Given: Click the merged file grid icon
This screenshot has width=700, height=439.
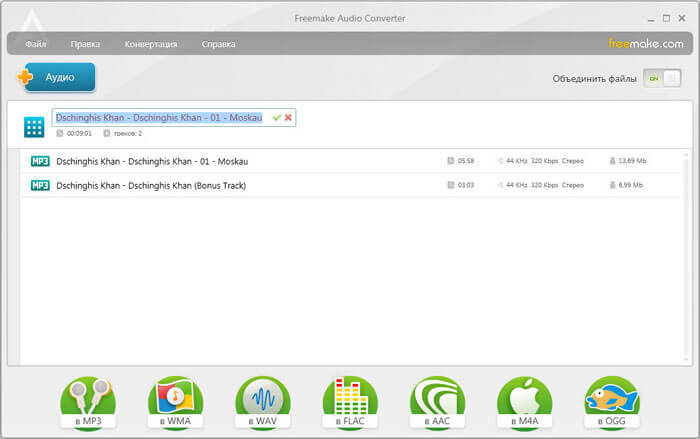Looking at the screenshot, I should [x=34, y=127].
